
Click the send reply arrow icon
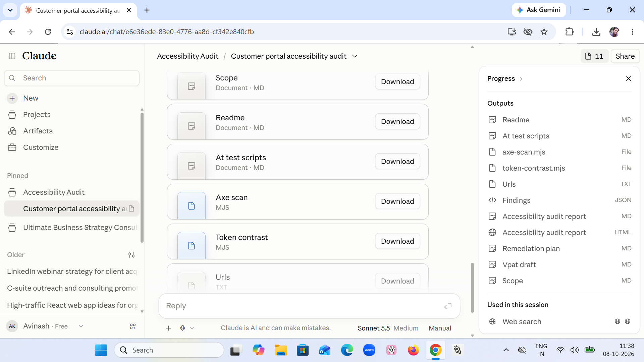448,306
